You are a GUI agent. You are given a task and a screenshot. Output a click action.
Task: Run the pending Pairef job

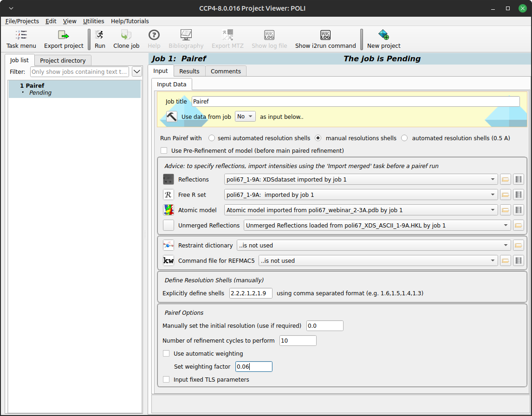[100, 39]
